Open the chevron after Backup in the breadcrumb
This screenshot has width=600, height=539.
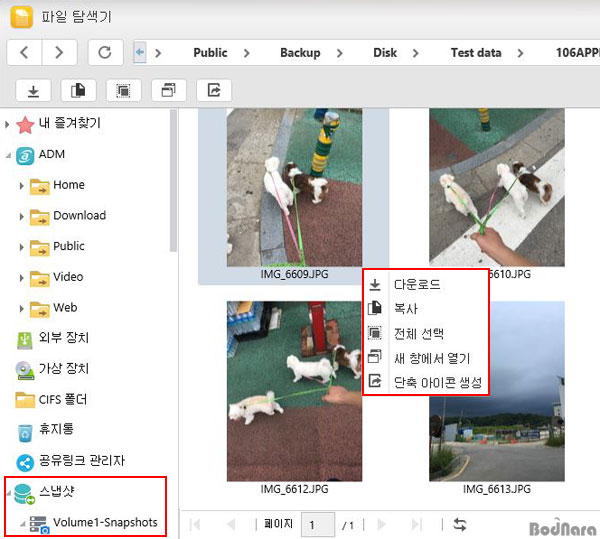click(x=340, y=53)
